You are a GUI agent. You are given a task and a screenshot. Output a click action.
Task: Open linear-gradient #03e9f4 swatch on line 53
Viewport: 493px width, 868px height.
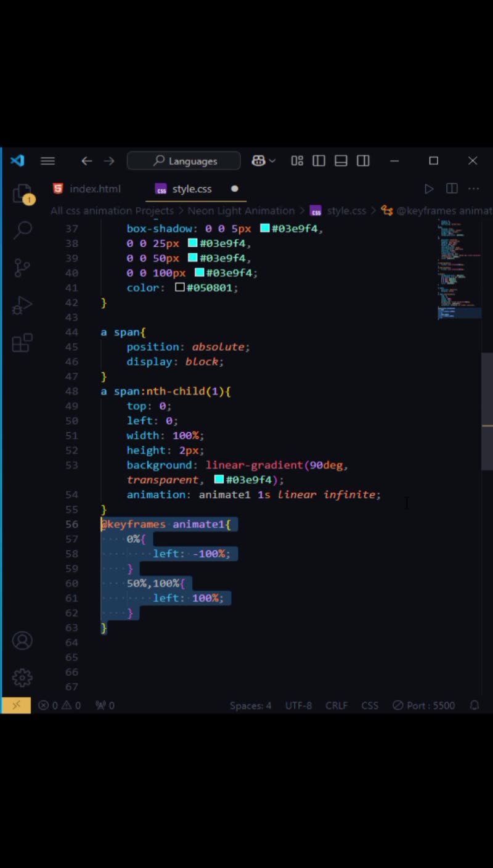point(219,480)
